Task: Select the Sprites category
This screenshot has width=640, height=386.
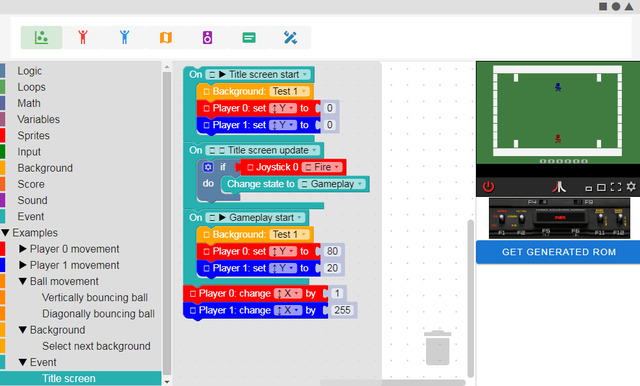Action: coord(33,135)
